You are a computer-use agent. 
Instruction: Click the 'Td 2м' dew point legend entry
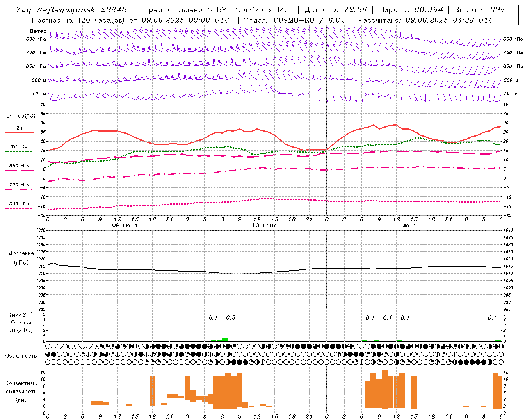pos(19,147)
